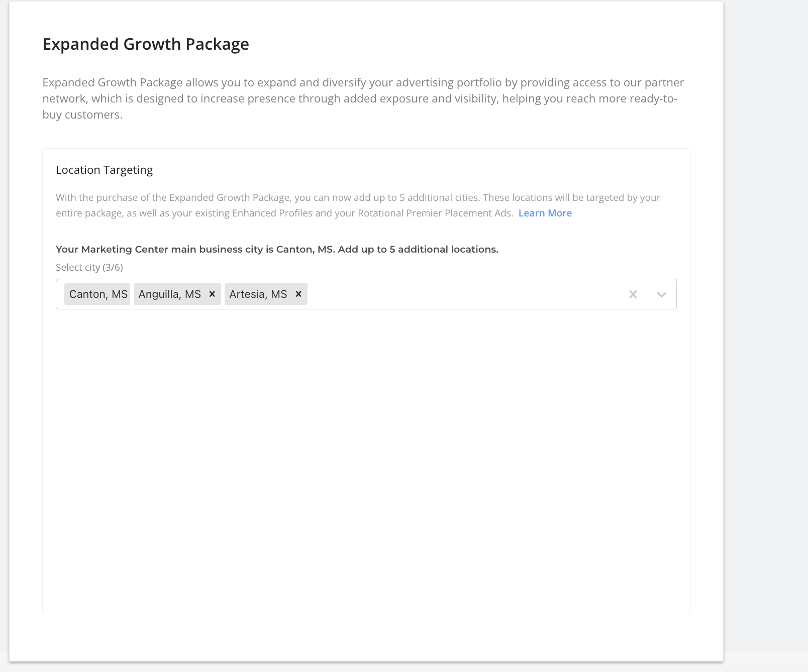
Task: Click the Anguilla, MS chip label
Action: click(x=169, y=294)
